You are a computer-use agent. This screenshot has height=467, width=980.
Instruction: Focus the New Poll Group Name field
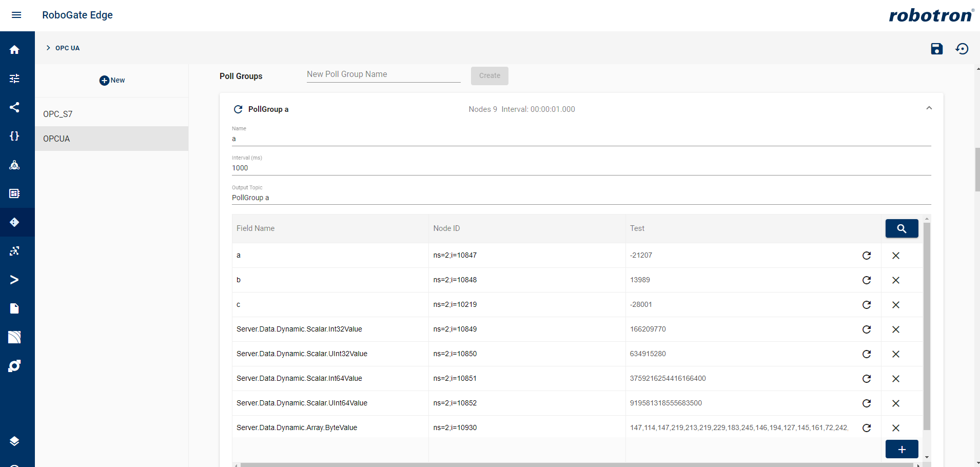tap(383, 75)
